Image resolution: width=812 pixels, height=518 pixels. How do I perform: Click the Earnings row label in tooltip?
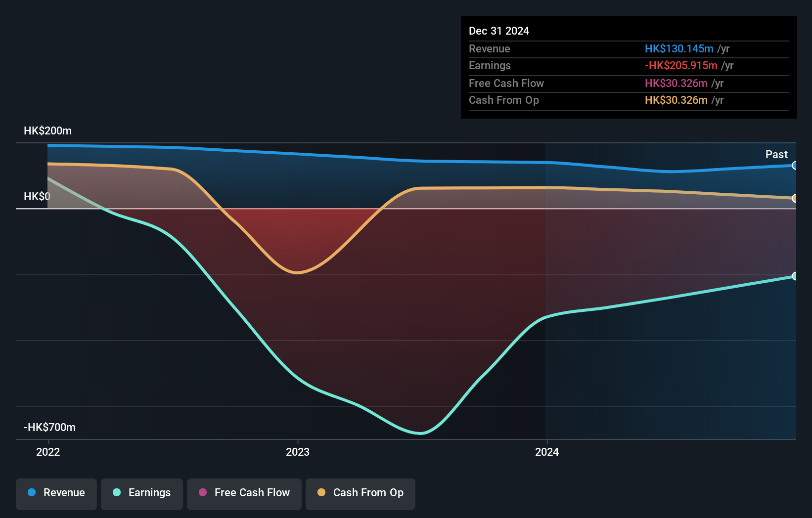click(490, 65)
